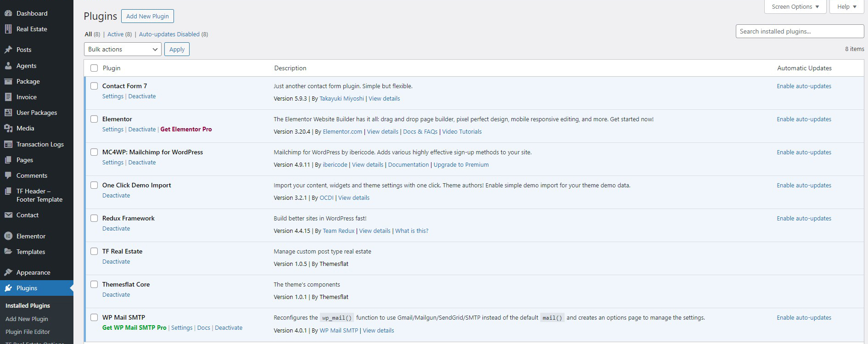Click the Appearance paintbrush icon
The image size is (868, 344).
pos(8,272)
